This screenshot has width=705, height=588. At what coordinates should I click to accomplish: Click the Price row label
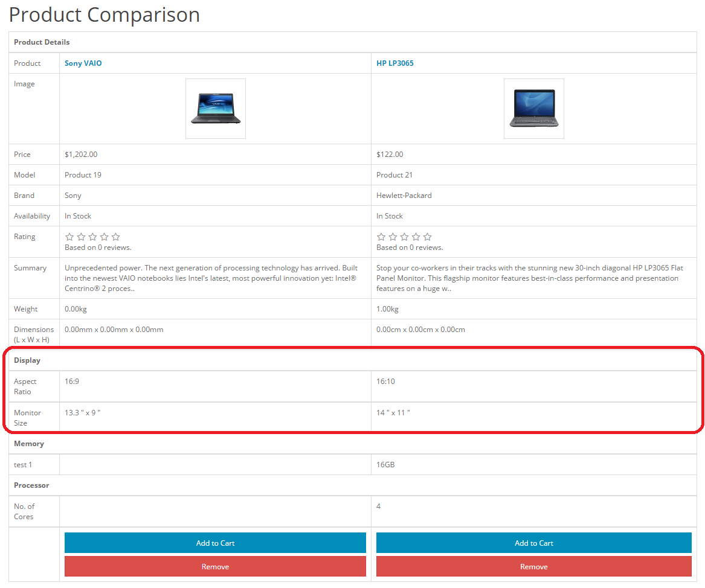coord(22,155)
